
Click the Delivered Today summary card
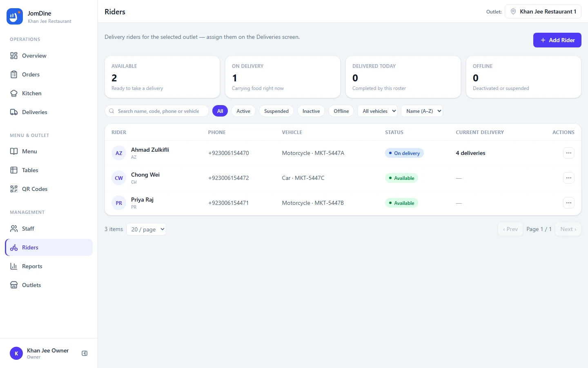403,77
